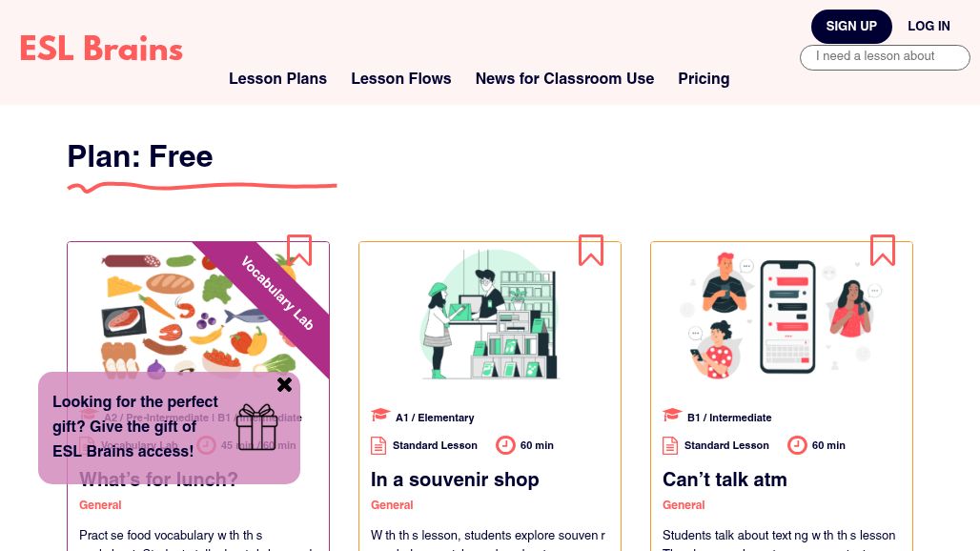This screenshot has width=980, height=551.
Task: Open the Lesson Plans menu
Action: 277,79
